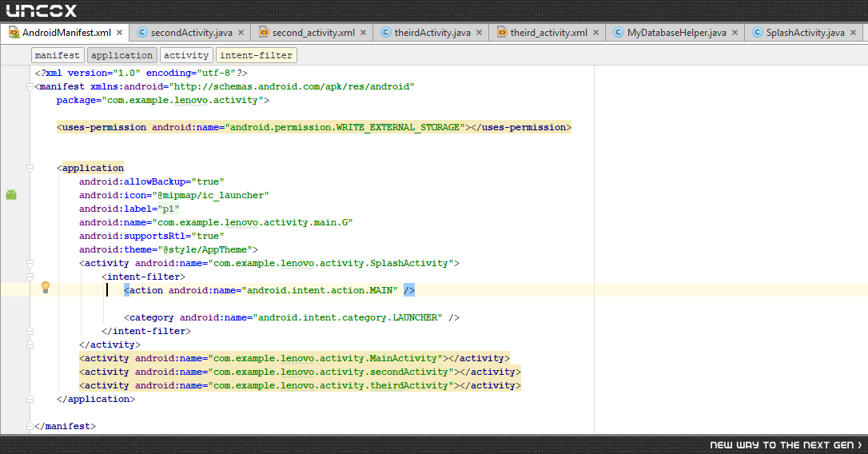Select the application breadcrumb
The height and width of the screenshot is (454, 868).
[121, 55]
